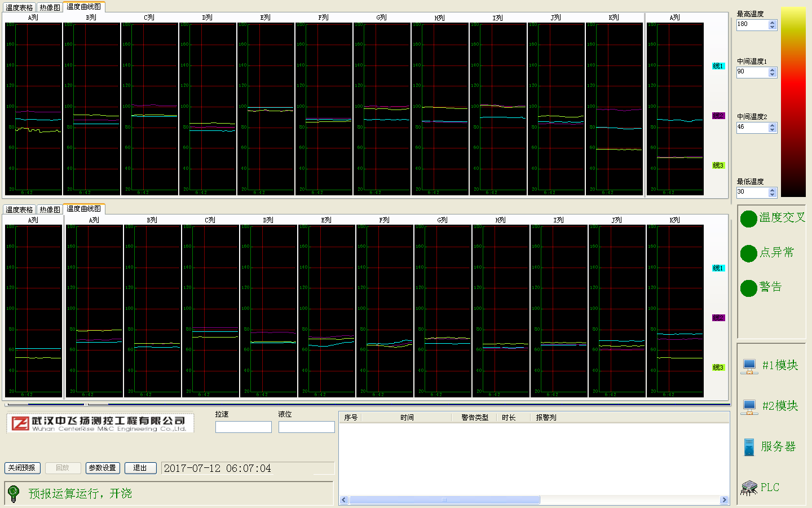
Task: Click the 最高温度 value field showing 180
Action: (x=753, y=25)
